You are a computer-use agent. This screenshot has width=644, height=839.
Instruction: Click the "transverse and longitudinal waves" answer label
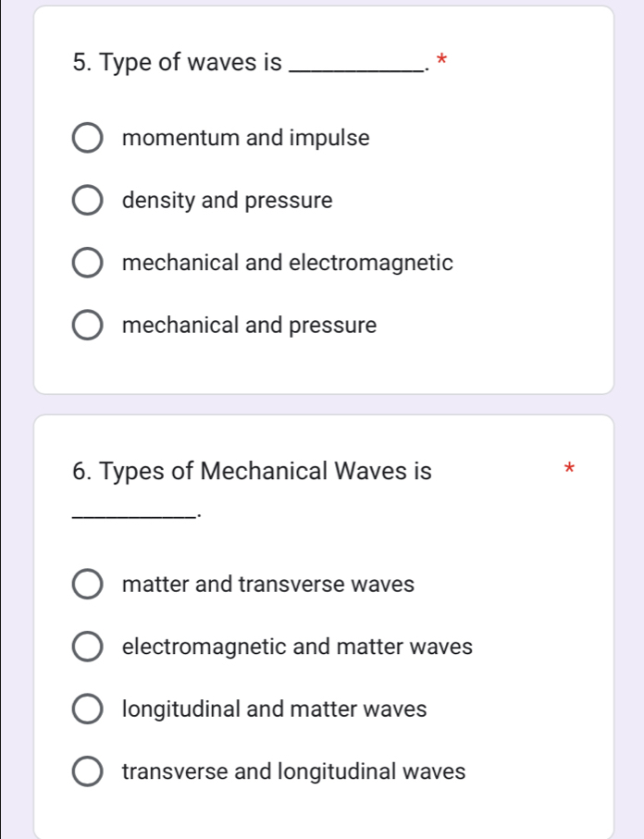pos(292,771)
